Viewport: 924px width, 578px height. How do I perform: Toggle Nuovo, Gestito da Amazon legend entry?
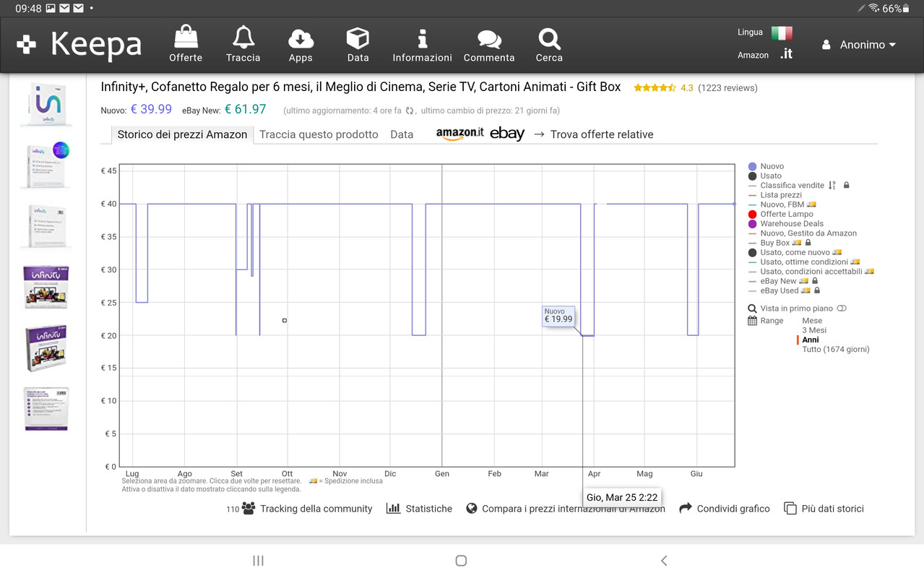802,233
